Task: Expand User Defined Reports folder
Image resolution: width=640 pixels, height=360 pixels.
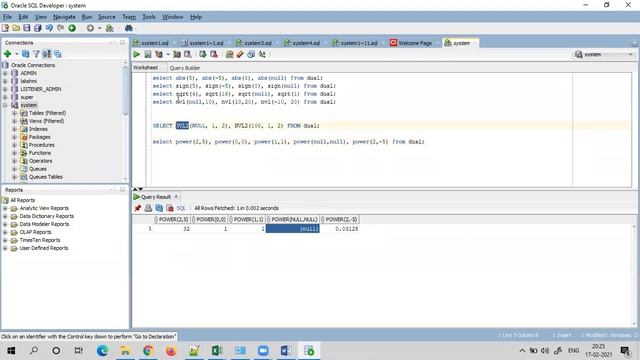Action: tap(5, 248)
